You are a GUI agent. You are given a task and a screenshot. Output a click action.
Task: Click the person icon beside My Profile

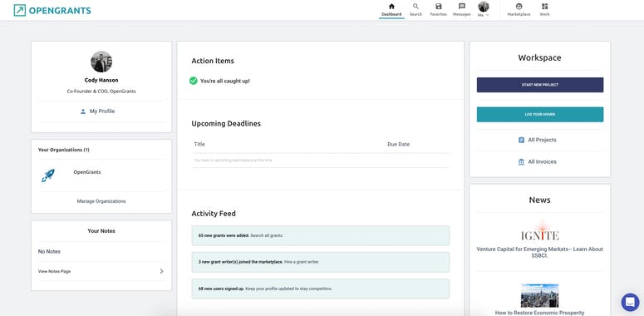tap(83, 111)
